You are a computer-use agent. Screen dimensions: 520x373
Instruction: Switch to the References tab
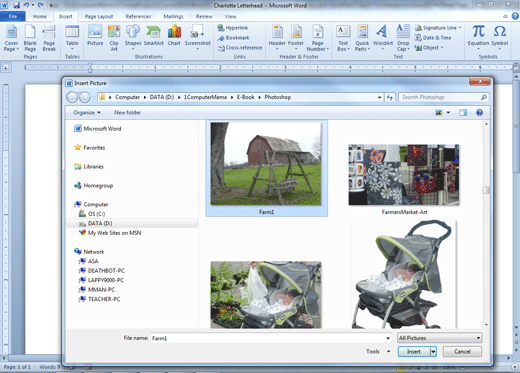click(138, 16)
